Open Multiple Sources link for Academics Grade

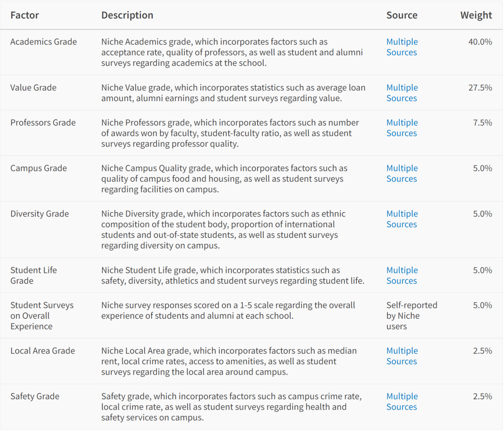[402, 47]
